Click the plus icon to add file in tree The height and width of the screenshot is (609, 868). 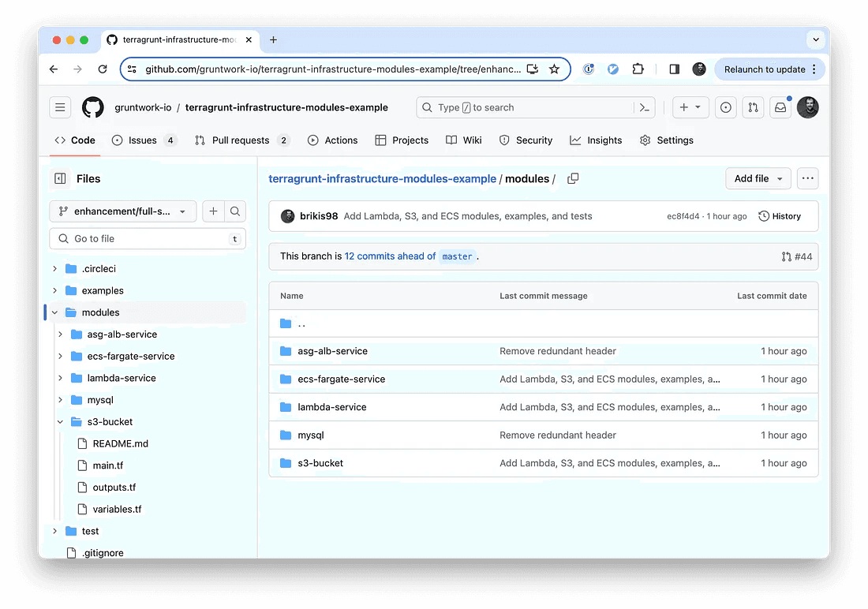(x=213, y=211)
